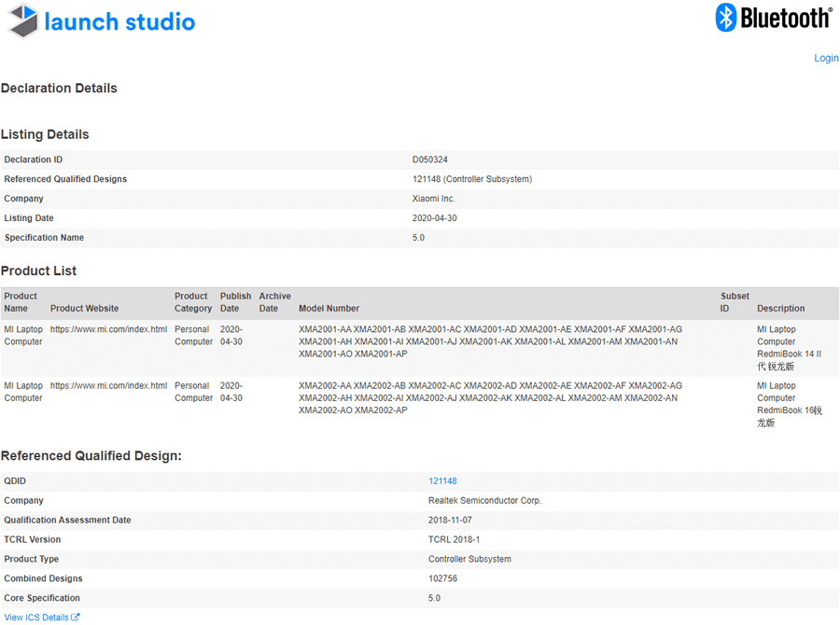Select "Realtek Semiconductor Corp." company value
840x625 pixels.
(x=484, y=501)
